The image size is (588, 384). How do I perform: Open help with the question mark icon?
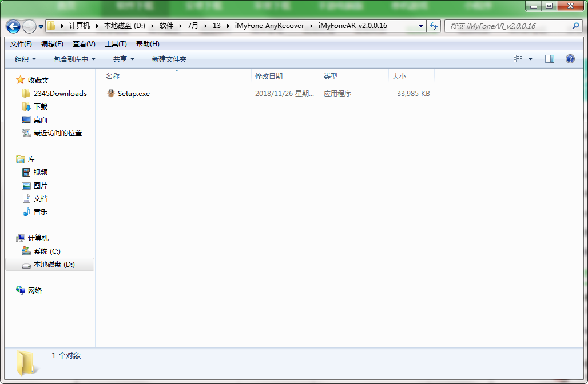coord(570,59)
